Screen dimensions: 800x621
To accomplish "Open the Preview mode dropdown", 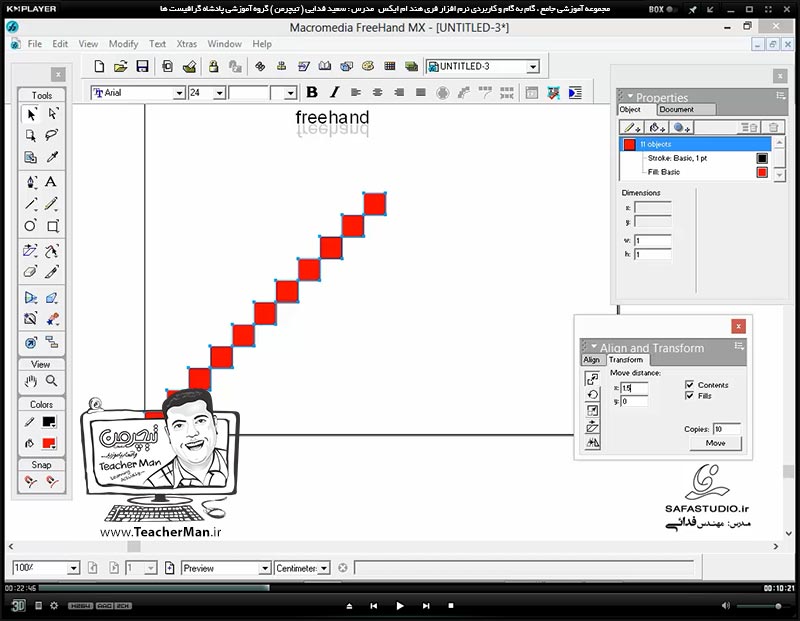I will pyautogui.click(x=265, y=568).
